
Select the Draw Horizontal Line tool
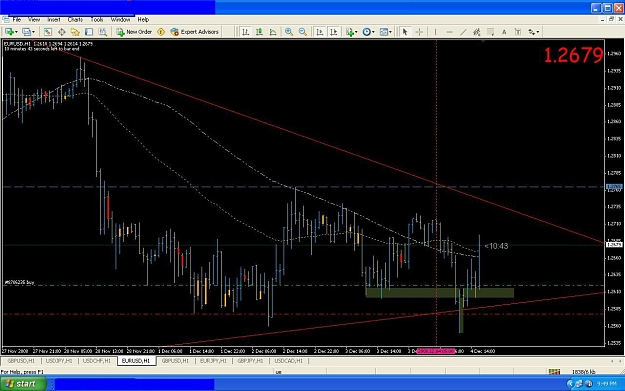[450, 32]
